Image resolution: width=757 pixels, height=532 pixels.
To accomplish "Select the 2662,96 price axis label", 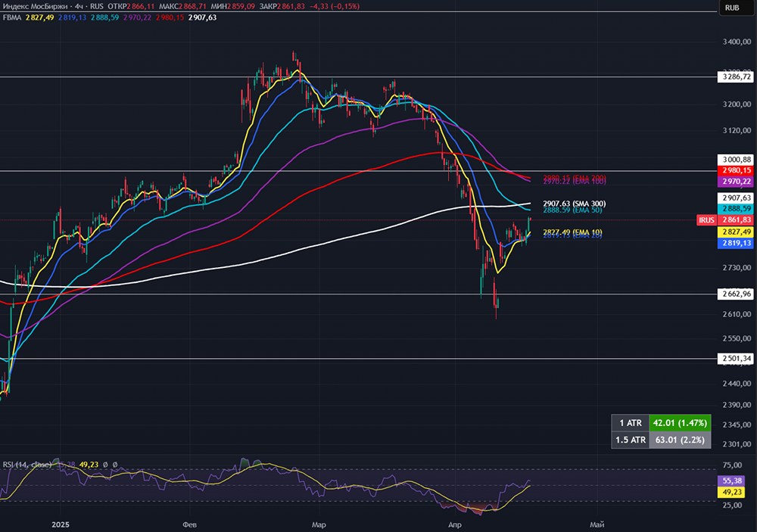I will [x=736, y=294].
